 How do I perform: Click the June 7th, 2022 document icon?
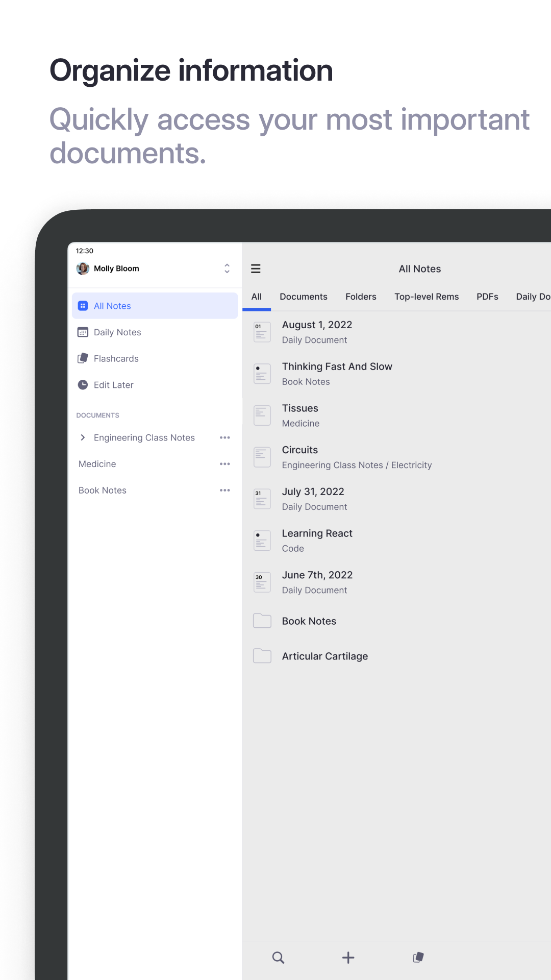[x=262, y=582]
